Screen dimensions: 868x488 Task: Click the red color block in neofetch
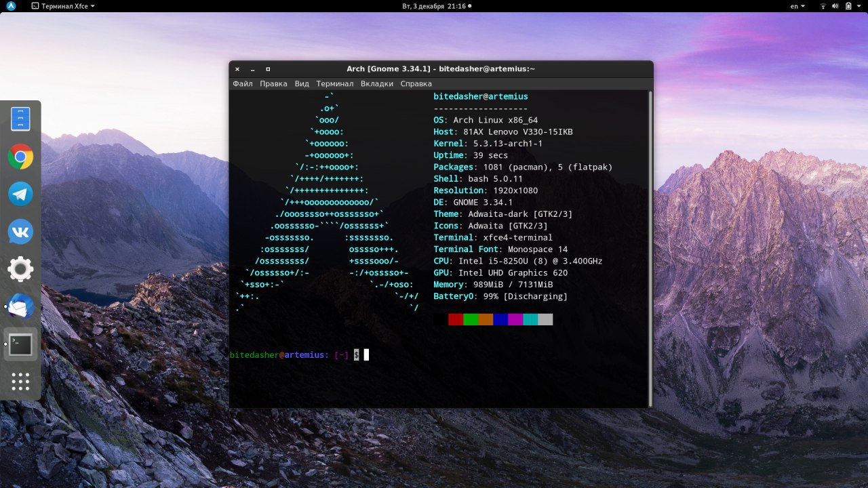(x=456, y=319)
